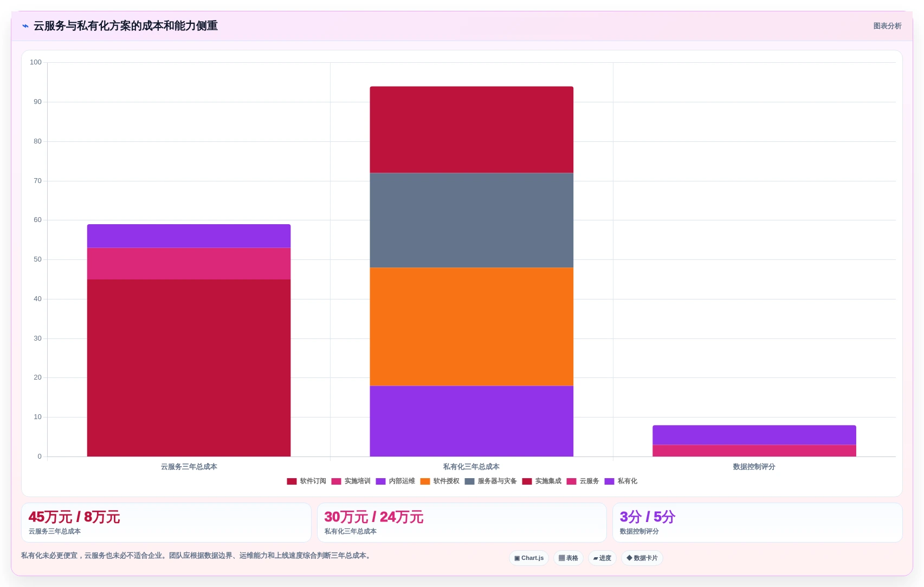
Task: Click the chart title 云服务与私有化方案的成本和能力侧重
Action: (126, 26)
